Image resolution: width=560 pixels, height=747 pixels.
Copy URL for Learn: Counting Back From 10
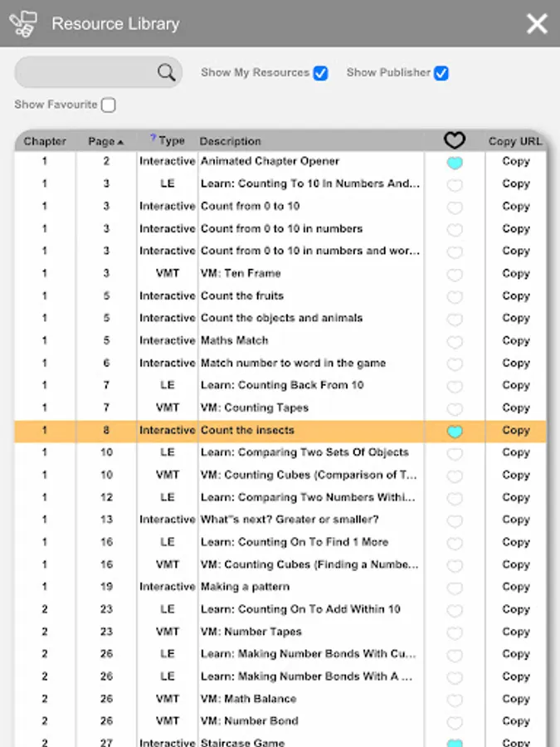[516, 385]
